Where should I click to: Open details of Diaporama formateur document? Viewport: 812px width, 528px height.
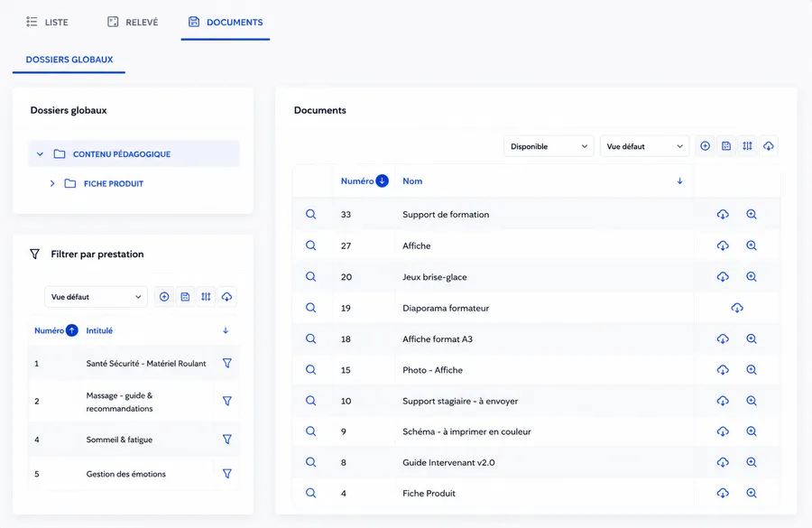pos(310,307)
